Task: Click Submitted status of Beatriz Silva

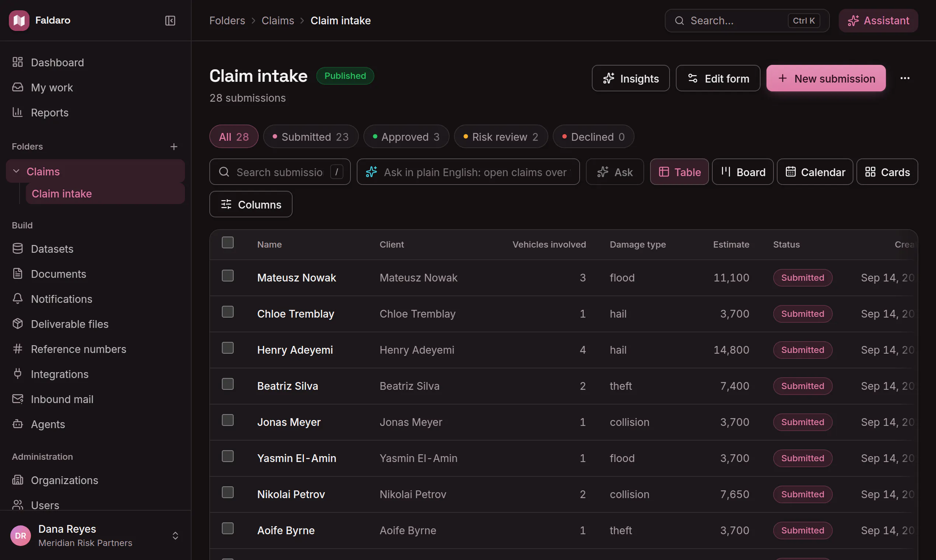Action: pos(802,386)
